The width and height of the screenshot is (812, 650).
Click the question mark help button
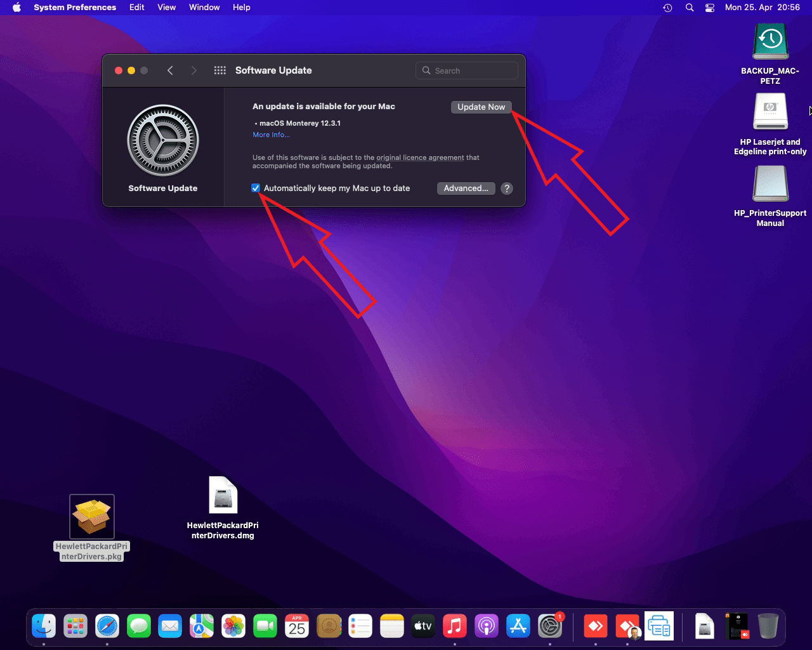(507, 189)
